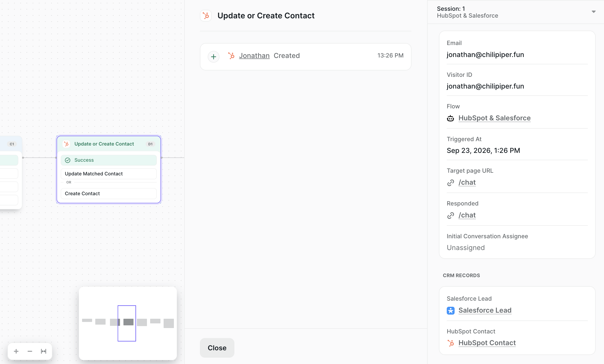Click the Created status text
604x364 pixels.
[x=287, y=56]
